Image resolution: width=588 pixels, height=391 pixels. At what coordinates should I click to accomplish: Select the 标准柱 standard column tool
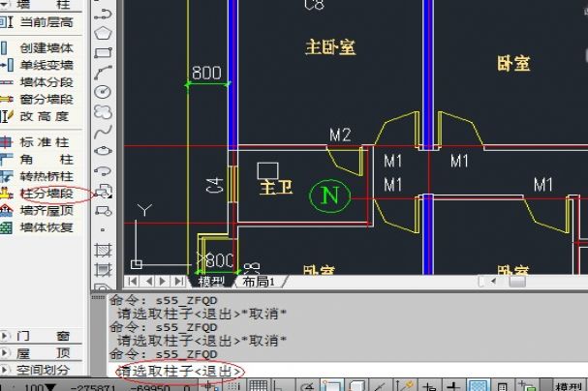(x=46, y=142)
